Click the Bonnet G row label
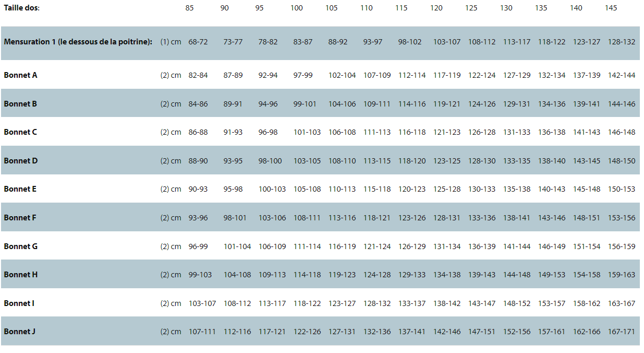644x353 pixels. (x=21, y=246)
